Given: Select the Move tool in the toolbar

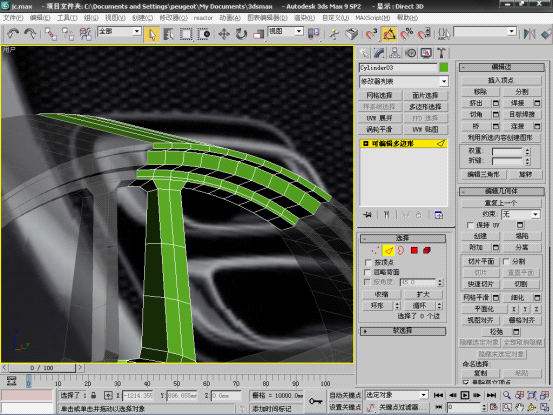Looking at the screenshot, I should (224, 34).
